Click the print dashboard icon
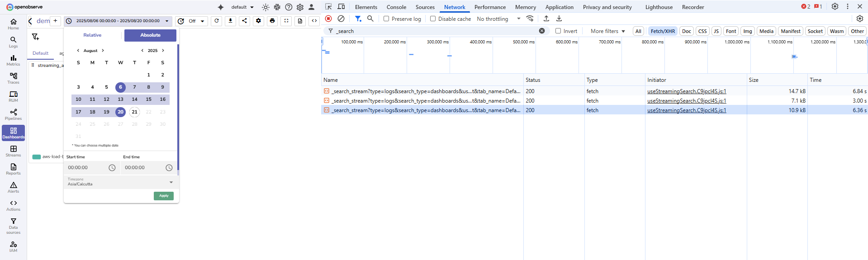The width and height of the screenshot is (868, 260). point(272,21)
